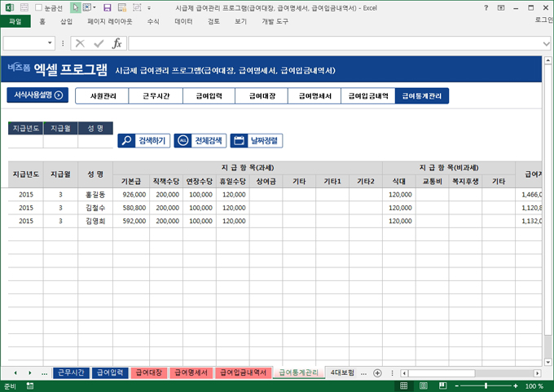Click the save icon in quick access toolbar
Screen dimensions: 554x392
pos(107,7)
